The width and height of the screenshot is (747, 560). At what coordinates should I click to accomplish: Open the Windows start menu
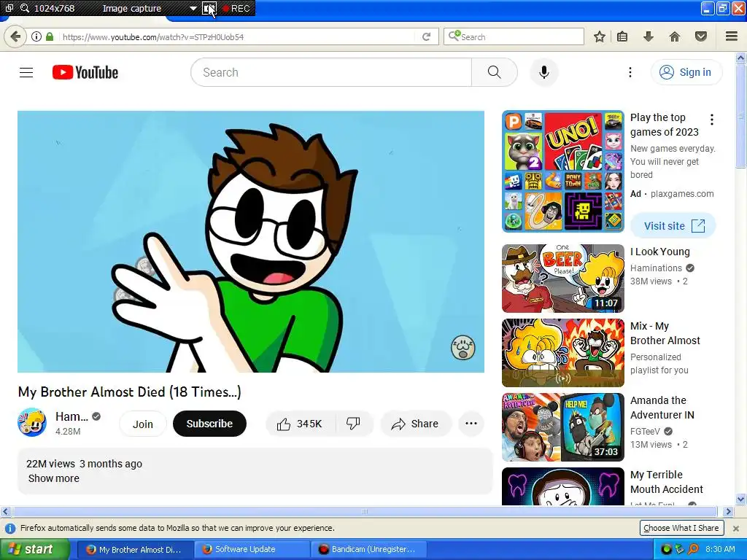pos(34,550)
